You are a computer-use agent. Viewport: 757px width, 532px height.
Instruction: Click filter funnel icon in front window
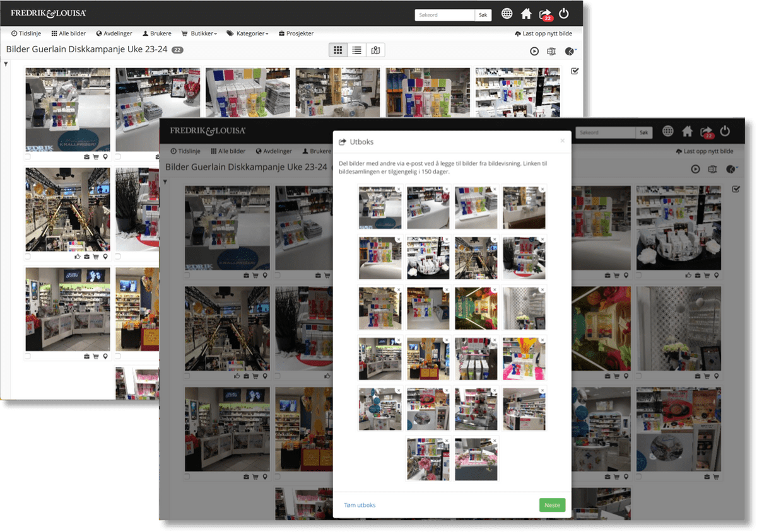point(165,182)
